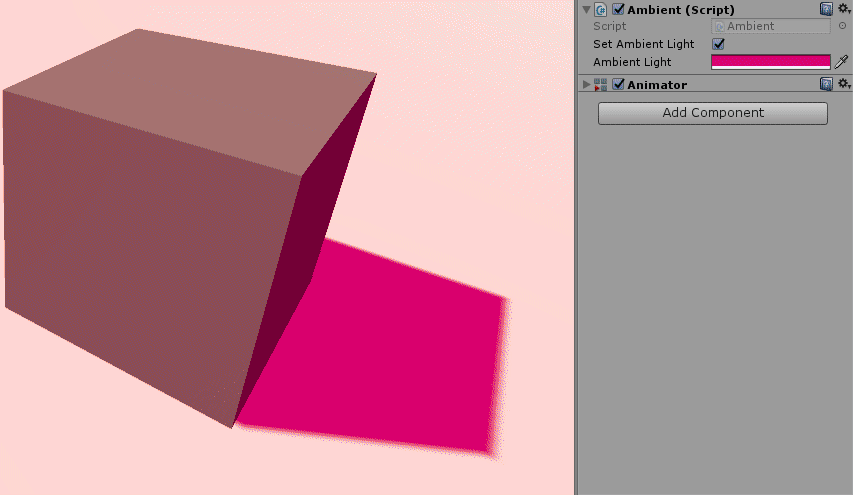The width and height of the screenshot is (853, 495).
Task: Pick color with the Ambient Light eyedropper
Action: [x=842, y=61]
